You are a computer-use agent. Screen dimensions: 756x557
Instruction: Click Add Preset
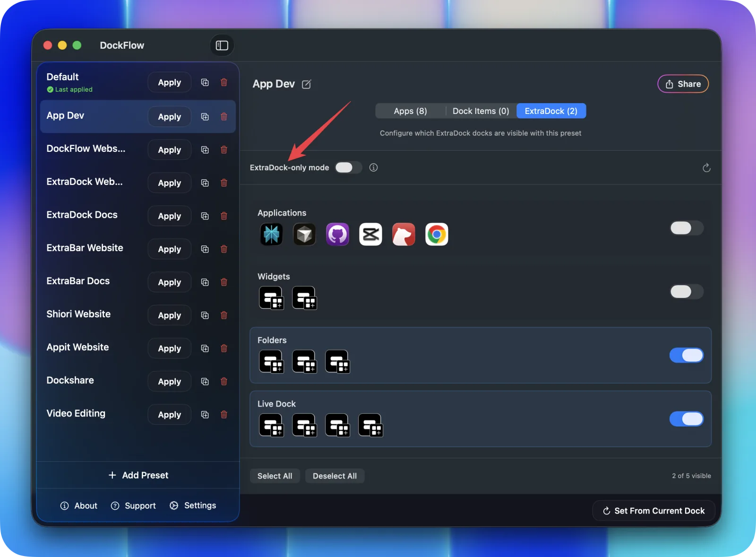click(138, 475)
